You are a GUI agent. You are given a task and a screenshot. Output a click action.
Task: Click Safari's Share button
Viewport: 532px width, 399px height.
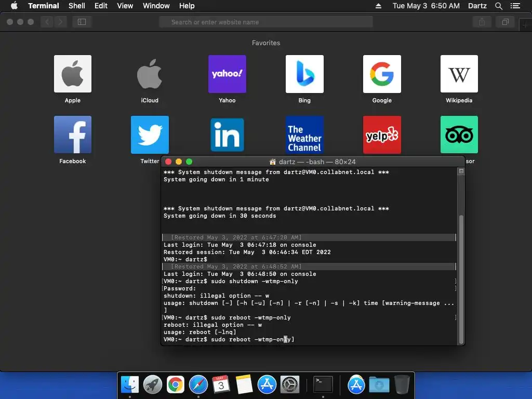482,22
